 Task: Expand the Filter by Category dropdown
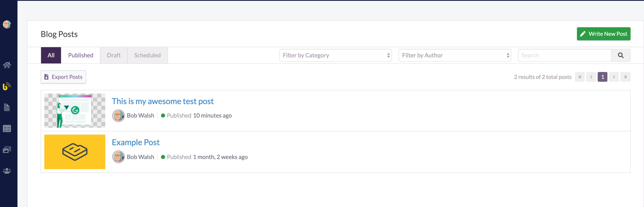coord(335,55)
